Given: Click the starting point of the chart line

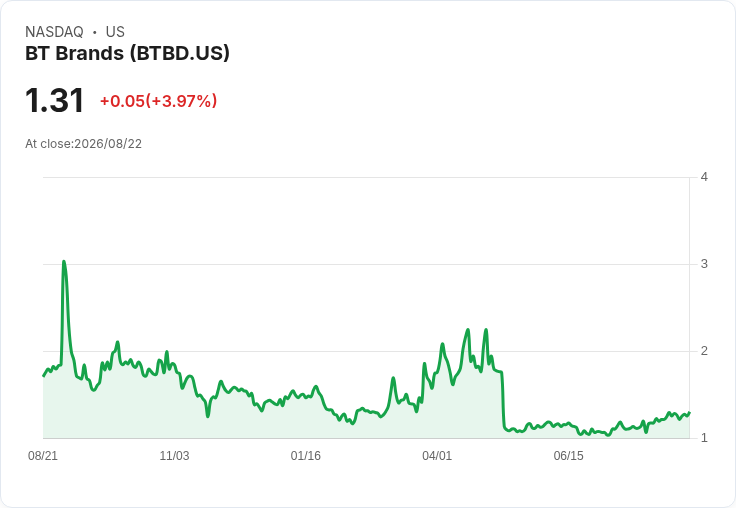Looking at the screenshot, I should pos(44,376).
